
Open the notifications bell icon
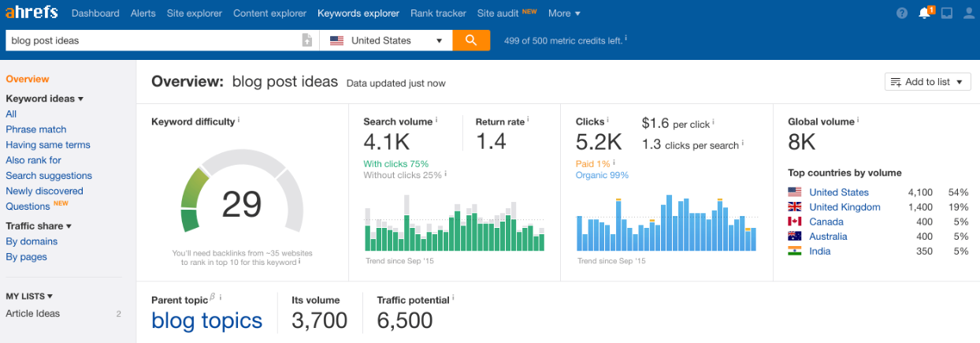925,13
